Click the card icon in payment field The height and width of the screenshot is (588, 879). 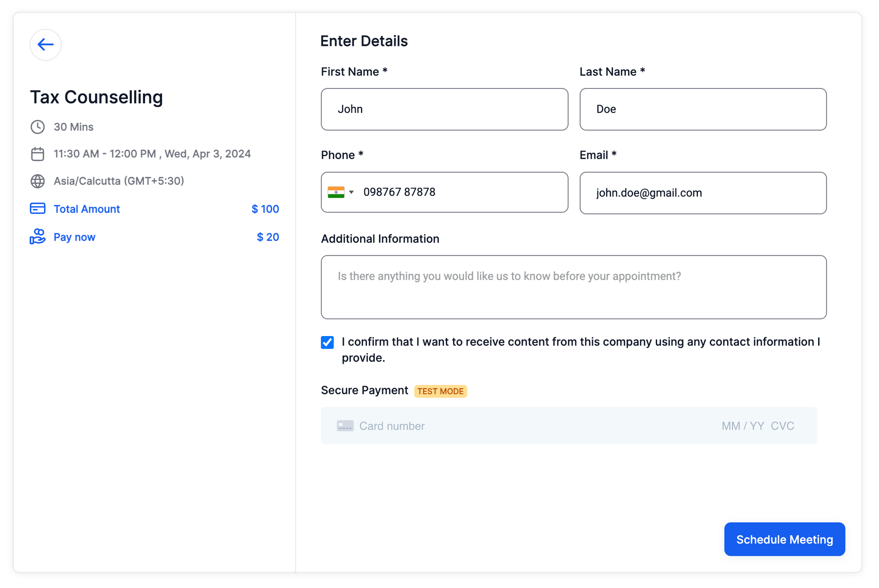tap(345, 426)
